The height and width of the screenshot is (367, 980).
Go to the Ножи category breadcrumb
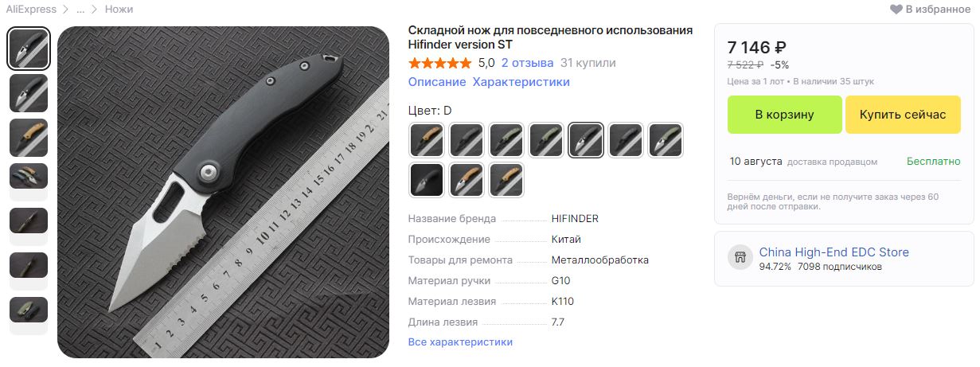tap(119, 10)
